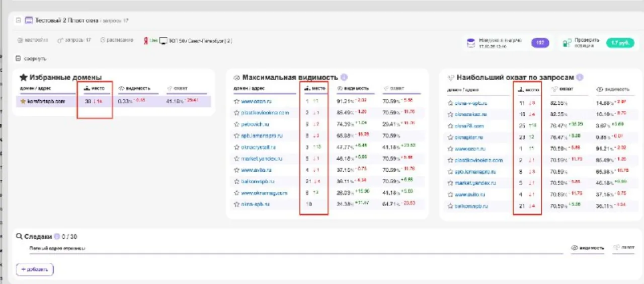Toggle the star for www.oknamag.com

coord(236,193)
